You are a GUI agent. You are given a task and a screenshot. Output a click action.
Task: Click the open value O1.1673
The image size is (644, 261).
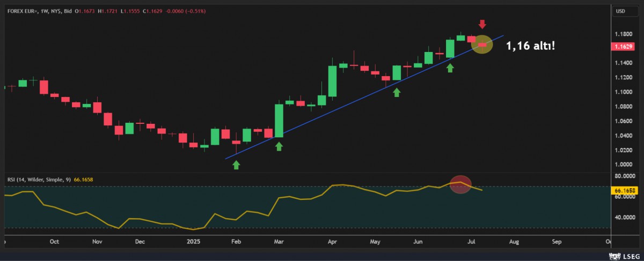tap(86, 11)
